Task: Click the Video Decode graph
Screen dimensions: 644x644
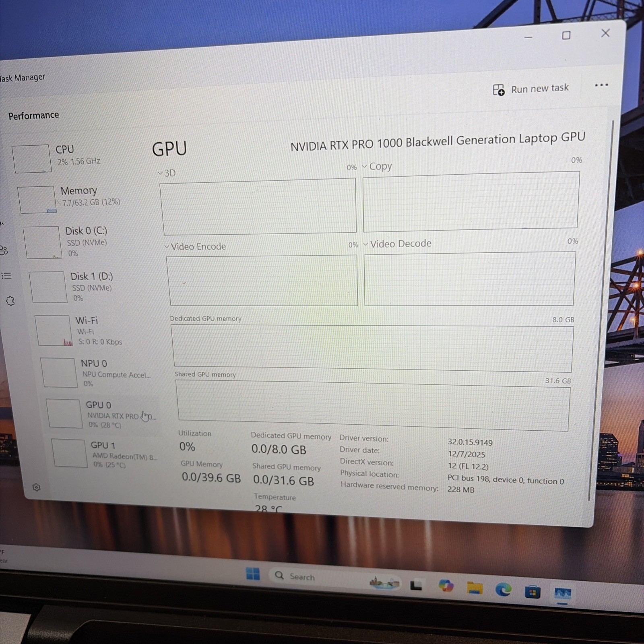Action: tap(469, 279)
